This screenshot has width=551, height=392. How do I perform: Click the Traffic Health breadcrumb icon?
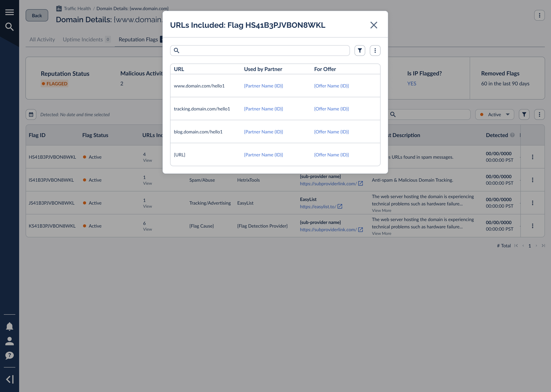point(59,8)
